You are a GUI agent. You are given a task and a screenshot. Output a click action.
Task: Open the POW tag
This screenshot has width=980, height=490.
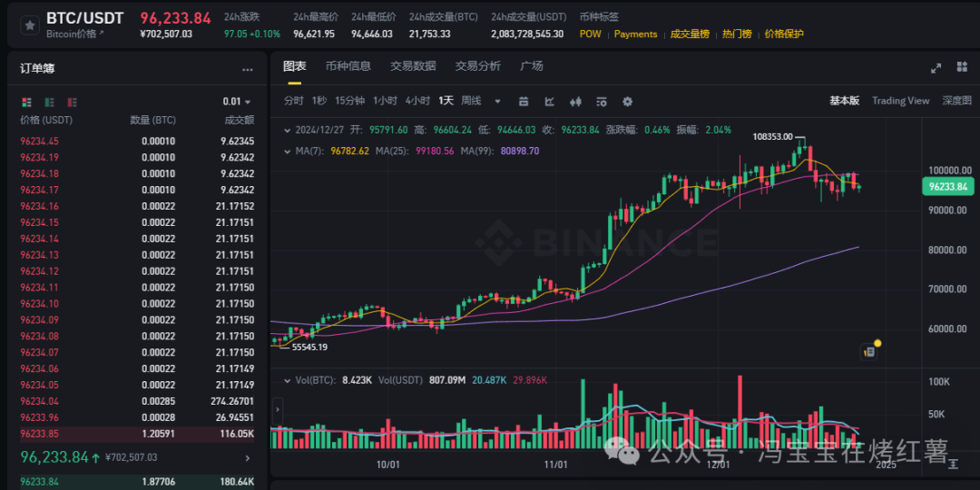coord(590,34)
